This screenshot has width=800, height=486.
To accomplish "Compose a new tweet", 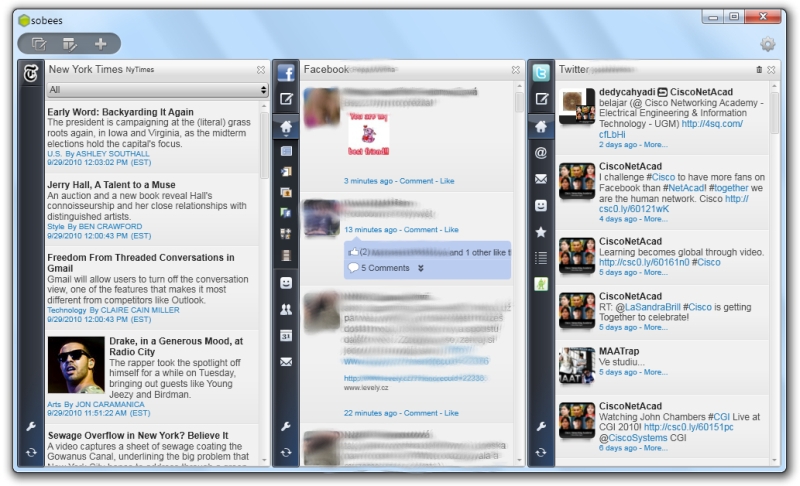I will pos(541,99).
